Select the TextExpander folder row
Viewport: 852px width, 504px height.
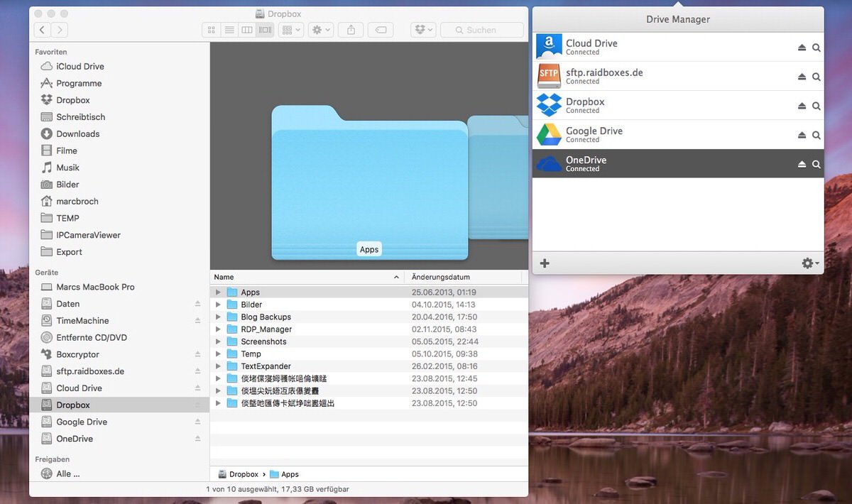(369, 366)
